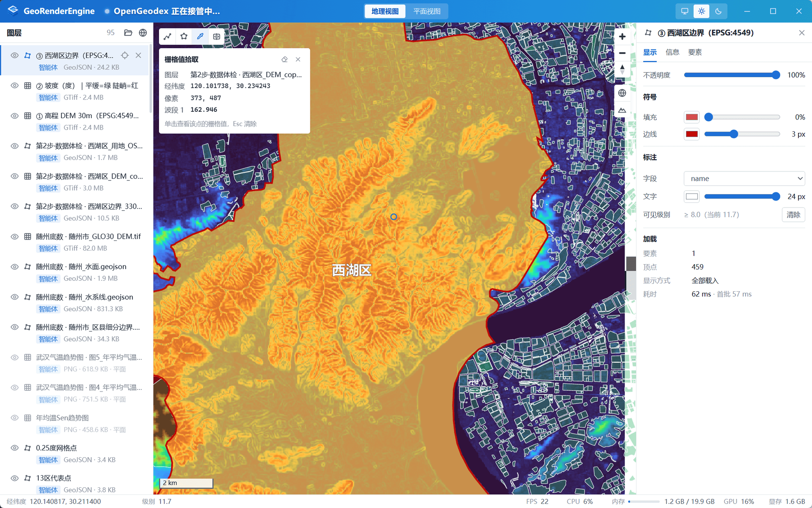Toggle visibility of 随州_水面.geojson layer
The height and width of the screenshot is (508, 812).
click(x=15, y=267)
